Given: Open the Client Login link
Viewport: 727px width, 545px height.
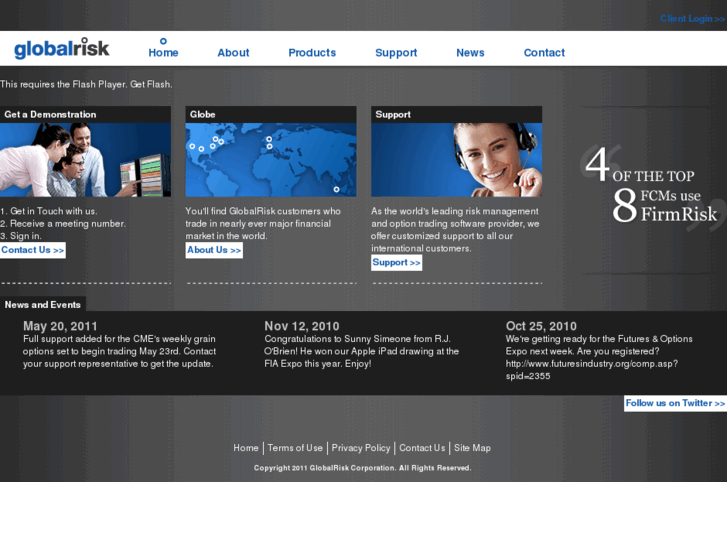Looking at the screenshot, I should (x=692, y=19).
